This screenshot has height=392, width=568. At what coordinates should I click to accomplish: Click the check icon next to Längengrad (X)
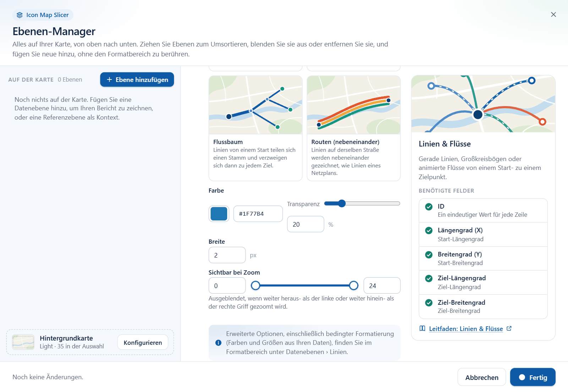(x=428, y=231)
